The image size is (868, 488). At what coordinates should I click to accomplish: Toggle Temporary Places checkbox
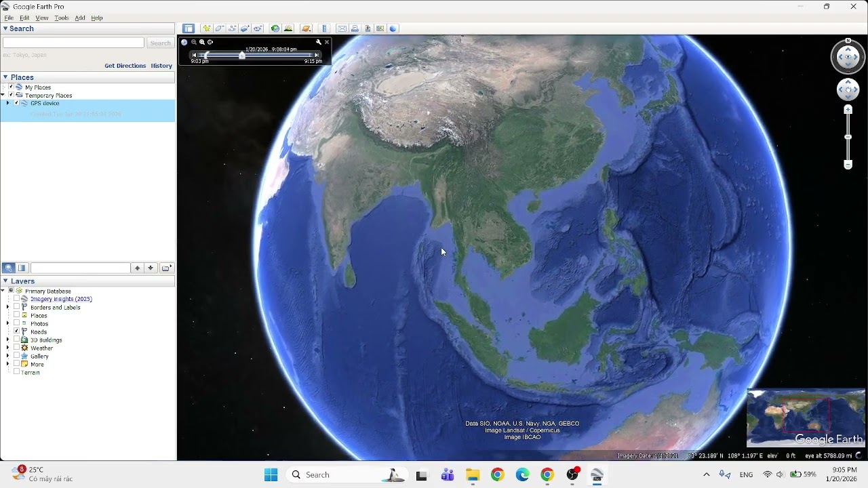[x=11, y=95]
